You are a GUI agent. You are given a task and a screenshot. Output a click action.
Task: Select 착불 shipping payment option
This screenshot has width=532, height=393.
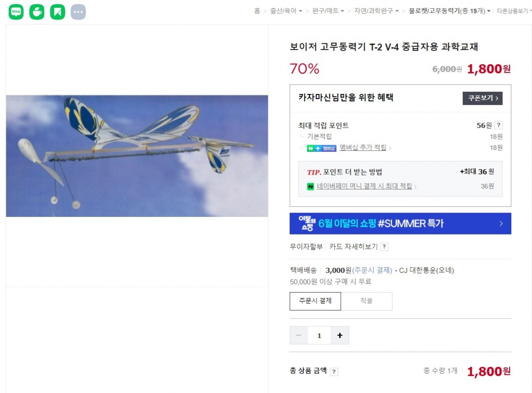coord(366,301)
